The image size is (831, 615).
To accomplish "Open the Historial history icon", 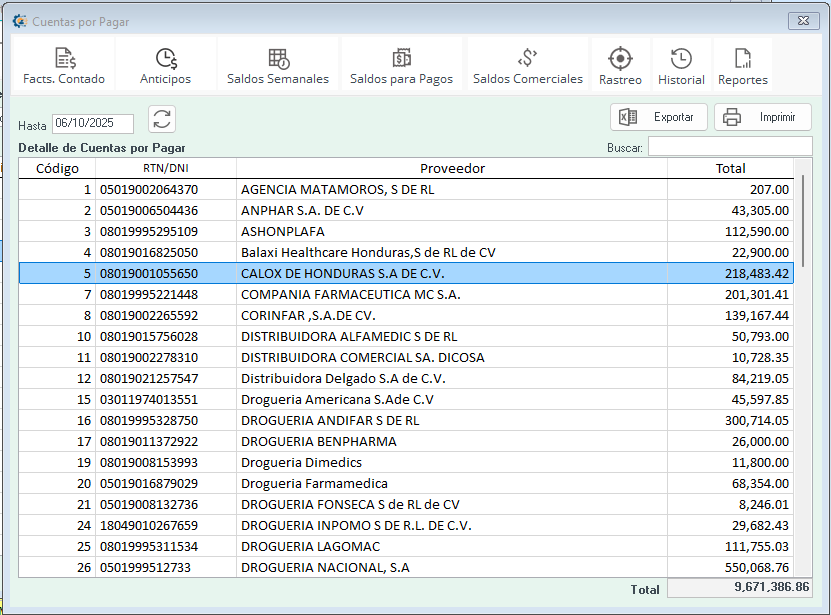I will coord(681,66).
